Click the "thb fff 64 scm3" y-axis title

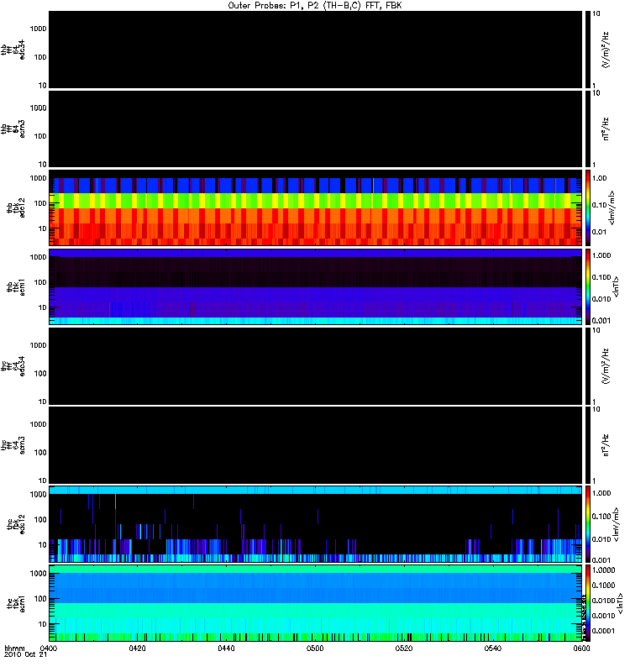(13, 129)
